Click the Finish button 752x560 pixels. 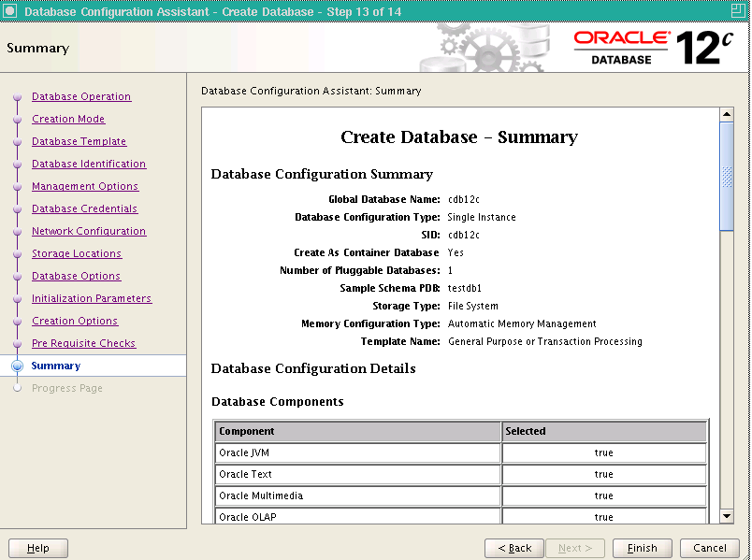(643, 548)
